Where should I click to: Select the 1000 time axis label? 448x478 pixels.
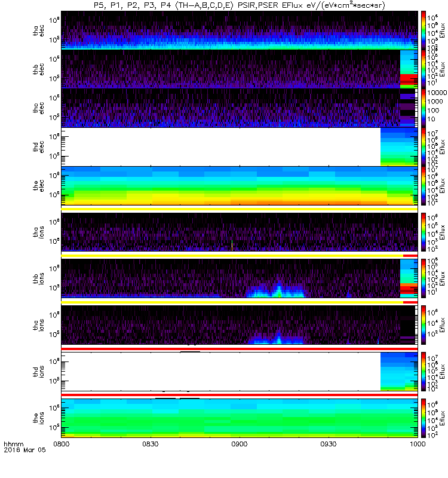click(418, 444)
